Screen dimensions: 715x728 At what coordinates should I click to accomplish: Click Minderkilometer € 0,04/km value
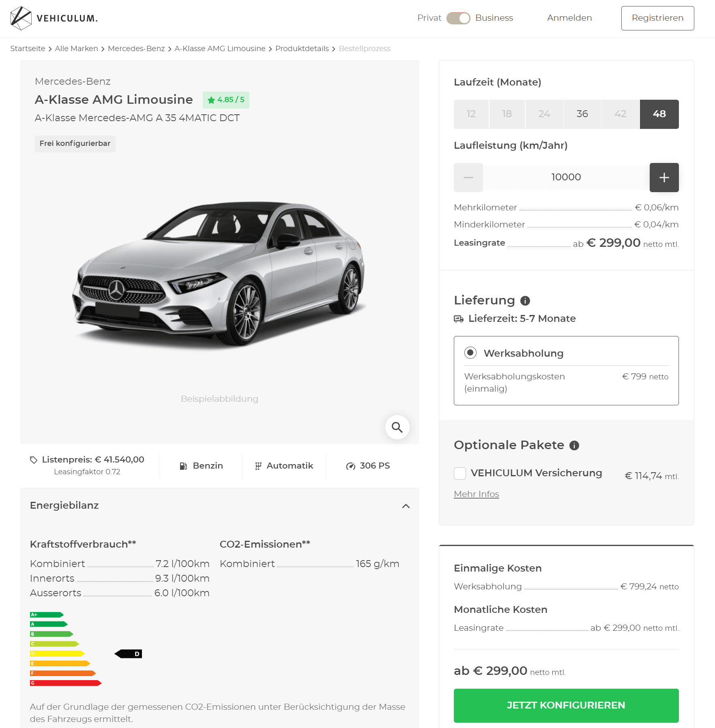coord(657,225)
